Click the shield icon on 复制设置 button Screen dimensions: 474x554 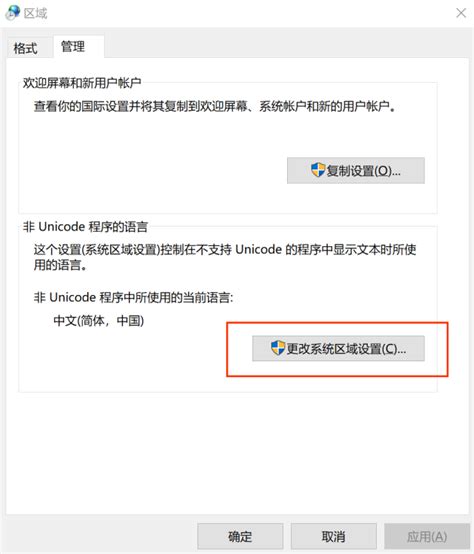point(318,170)
